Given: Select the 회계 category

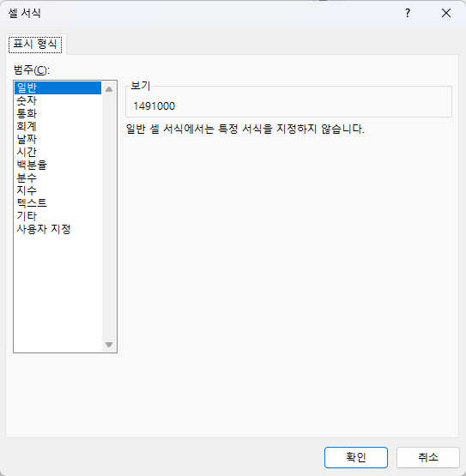Looking at the screenshot, I should [57, 126].
